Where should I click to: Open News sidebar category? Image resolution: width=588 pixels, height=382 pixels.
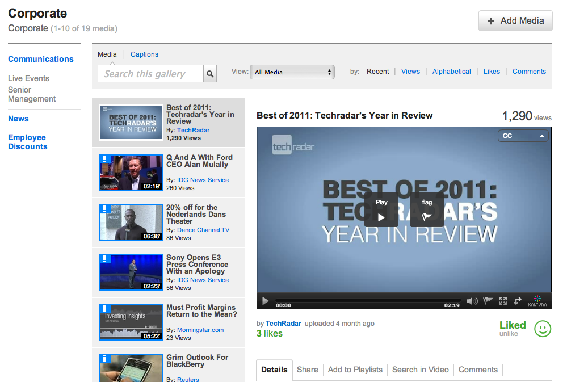click(x=18, y=119)
